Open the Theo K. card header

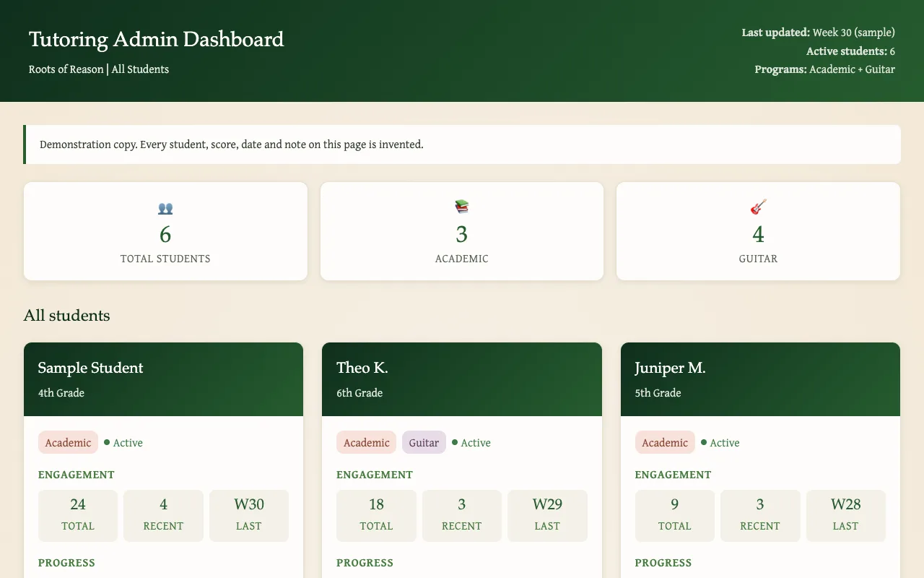pyautogui.click(x=462, y=379)
